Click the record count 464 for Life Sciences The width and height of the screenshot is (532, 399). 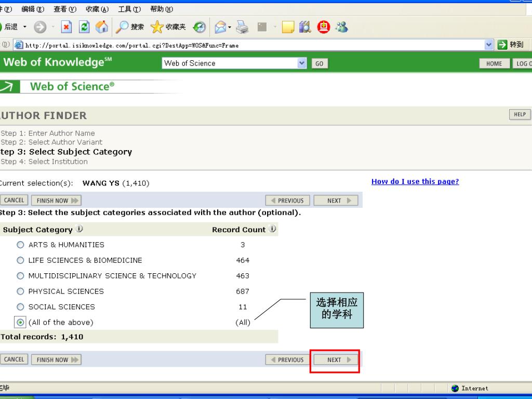pos(243,260)
